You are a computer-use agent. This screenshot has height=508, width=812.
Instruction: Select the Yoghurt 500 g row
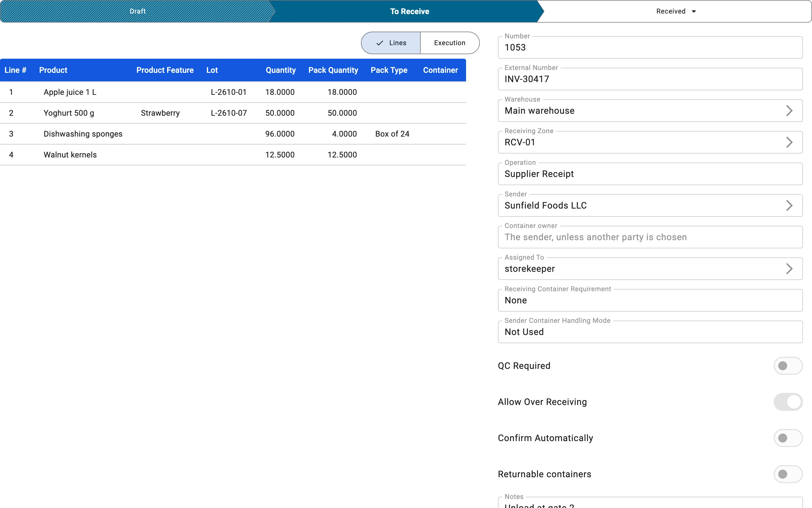click(x=233, y=113)
